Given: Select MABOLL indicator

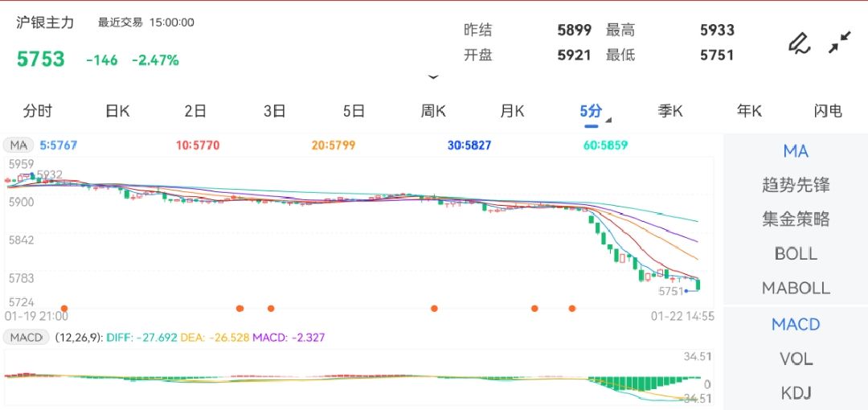Looking at the screenshot, I should click(x=796, y=288).
